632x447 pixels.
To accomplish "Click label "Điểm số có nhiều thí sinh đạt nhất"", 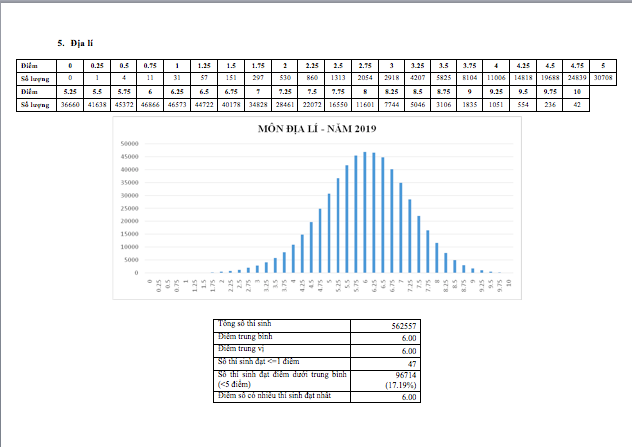I will (x=274, y=396).
